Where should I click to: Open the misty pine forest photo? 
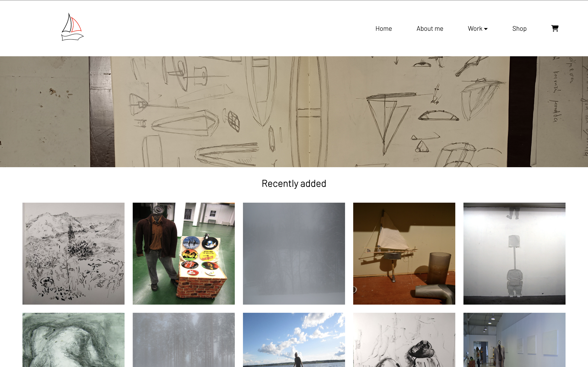[184, 340]
